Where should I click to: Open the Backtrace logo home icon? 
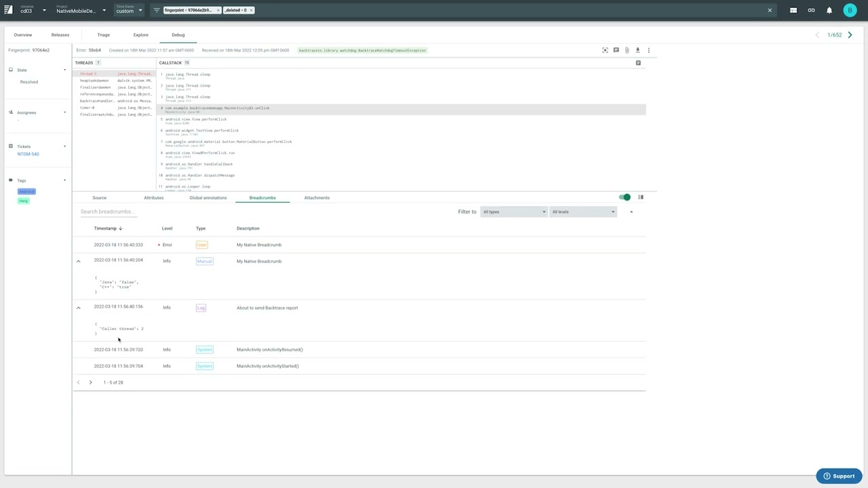click(8, 10)
